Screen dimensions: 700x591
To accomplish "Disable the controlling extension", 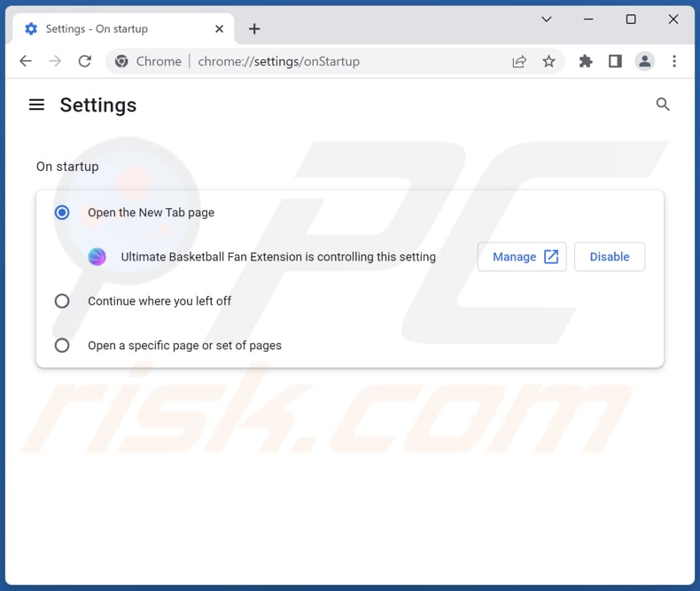I will click(x=610, y=257).
